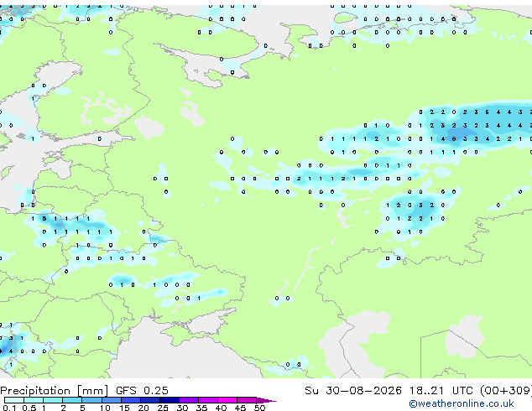Click the 'Su 30-08-2026' date text
532x411 pixels.
(353, 391)
